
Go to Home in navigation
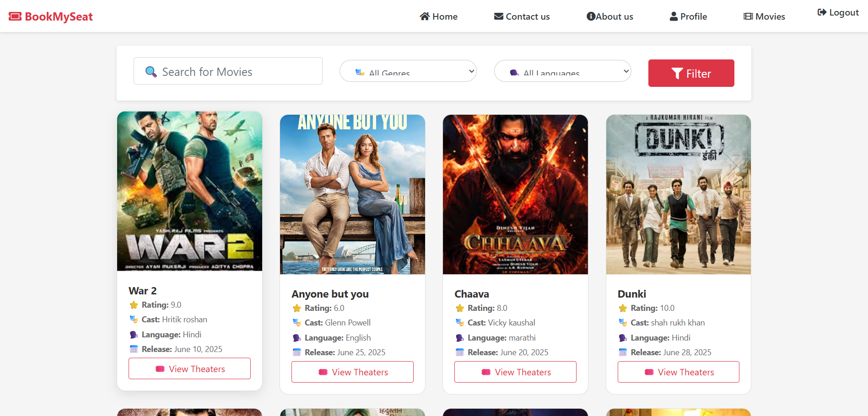click(438, 16)
